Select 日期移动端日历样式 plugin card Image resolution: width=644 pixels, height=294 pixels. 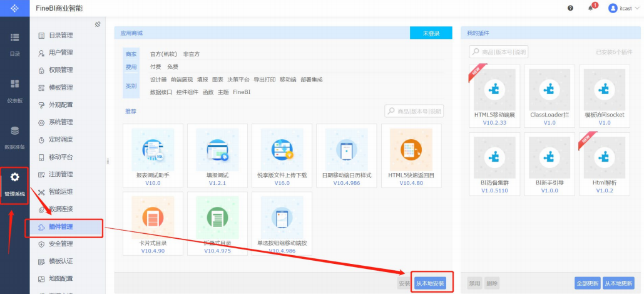coord(346,155)
